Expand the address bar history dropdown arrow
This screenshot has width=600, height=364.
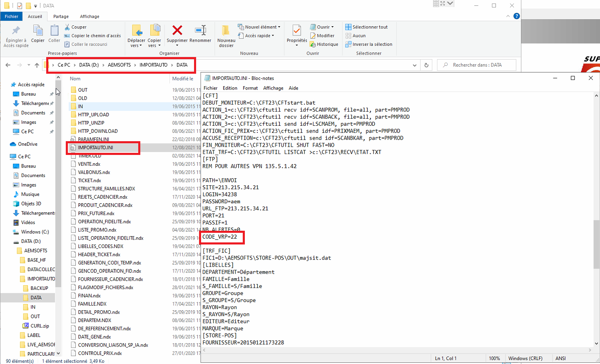[x=414, y=65]
